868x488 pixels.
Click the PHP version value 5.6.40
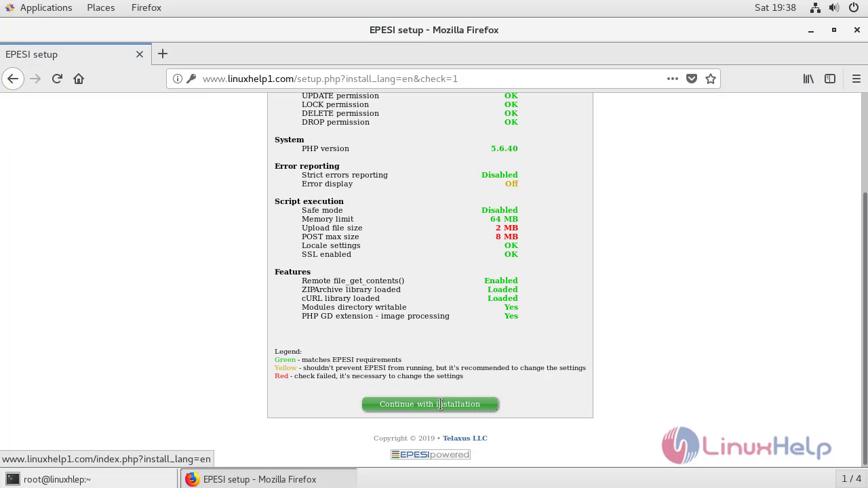(x=504, y=148)
